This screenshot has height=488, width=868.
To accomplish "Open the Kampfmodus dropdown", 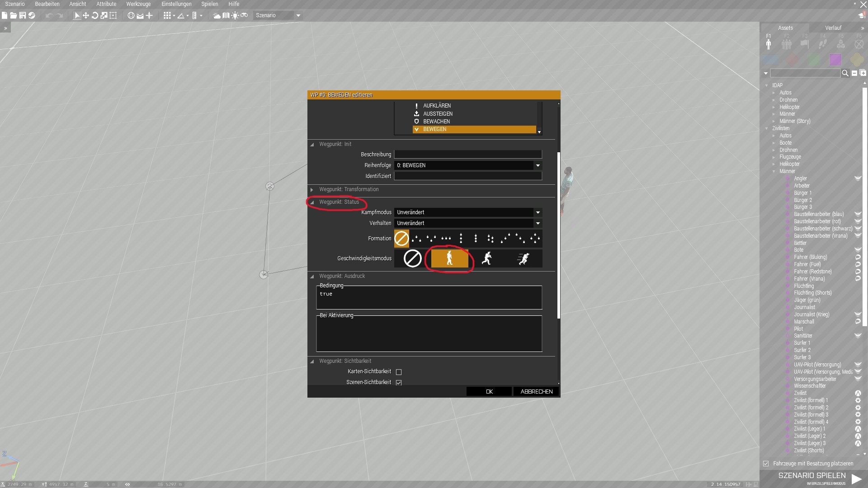I will coord(468,212).
